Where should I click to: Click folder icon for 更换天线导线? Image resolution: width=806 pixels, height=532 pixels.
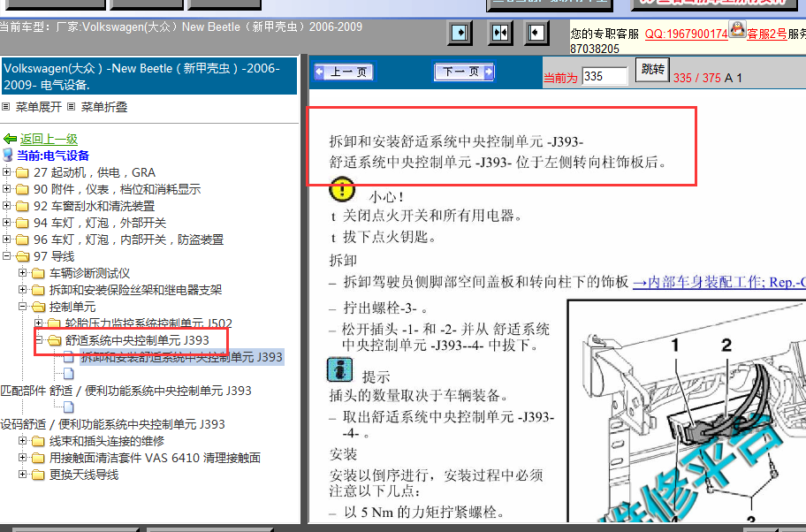pyautogui.click(x=38, y=475)
